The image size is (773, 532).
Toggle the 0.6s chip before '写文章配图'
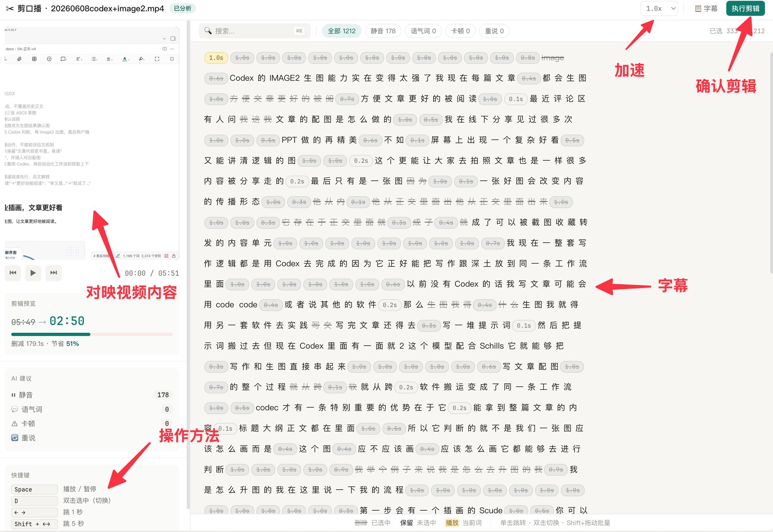[489, 366]
